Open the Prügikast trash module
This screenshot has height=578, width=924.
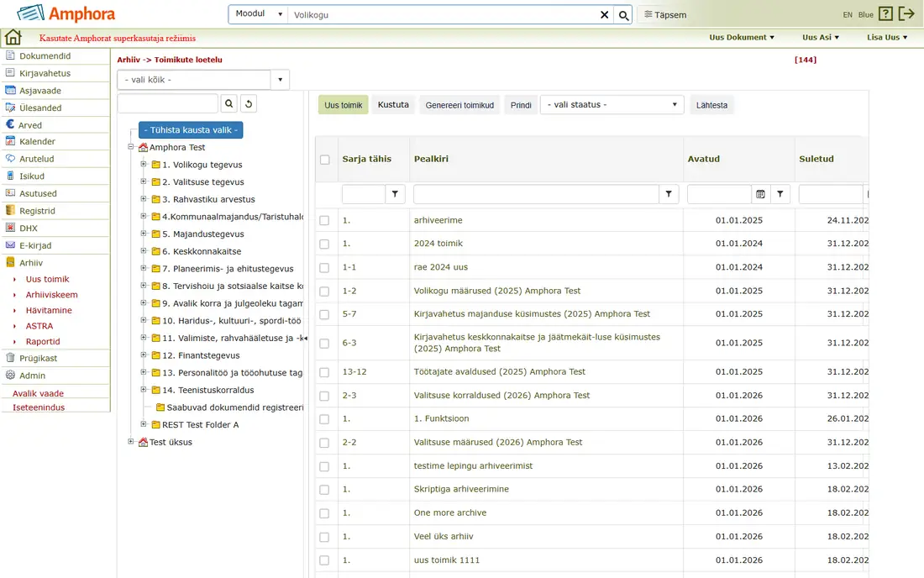[39, 358]
